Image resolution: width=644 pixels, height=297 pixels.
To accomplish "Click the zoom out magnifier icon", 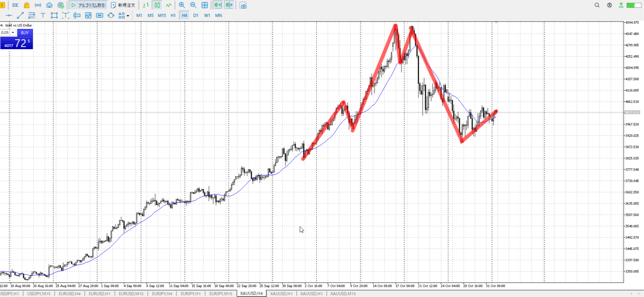I will pos(193,5).
